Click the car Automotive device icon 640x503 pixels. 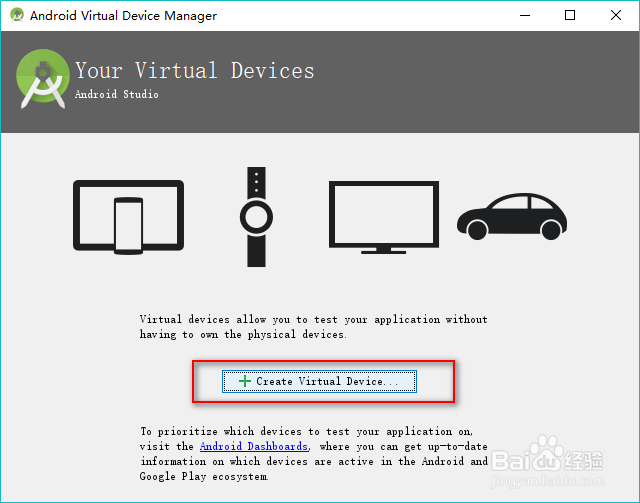coord(512,216)
